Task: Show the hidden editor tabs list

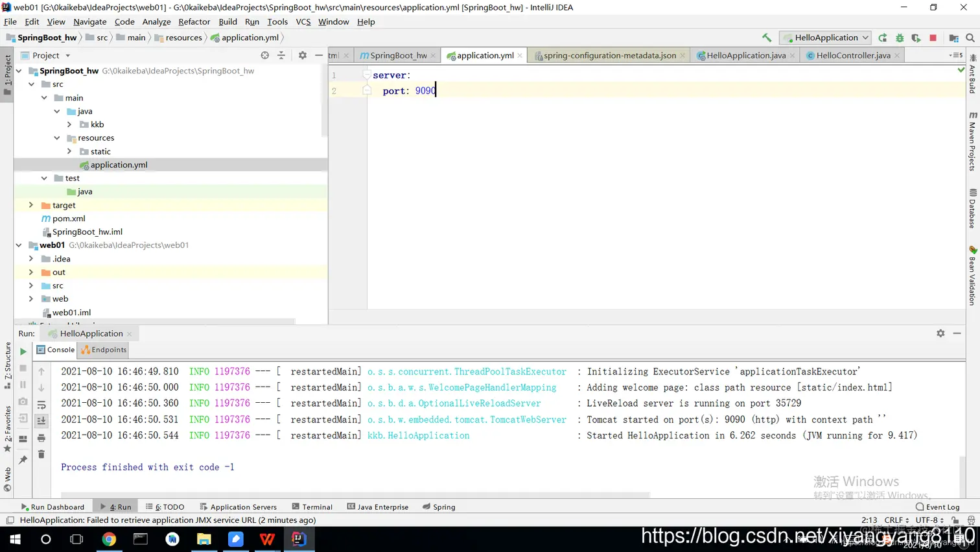Action: [956, 55]
